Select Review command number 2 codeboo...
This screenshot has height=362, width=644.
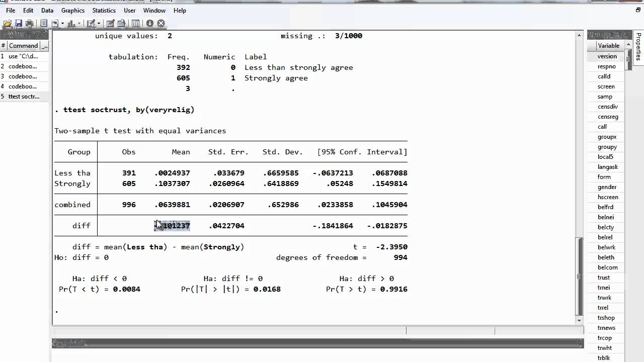click(24, 66)
